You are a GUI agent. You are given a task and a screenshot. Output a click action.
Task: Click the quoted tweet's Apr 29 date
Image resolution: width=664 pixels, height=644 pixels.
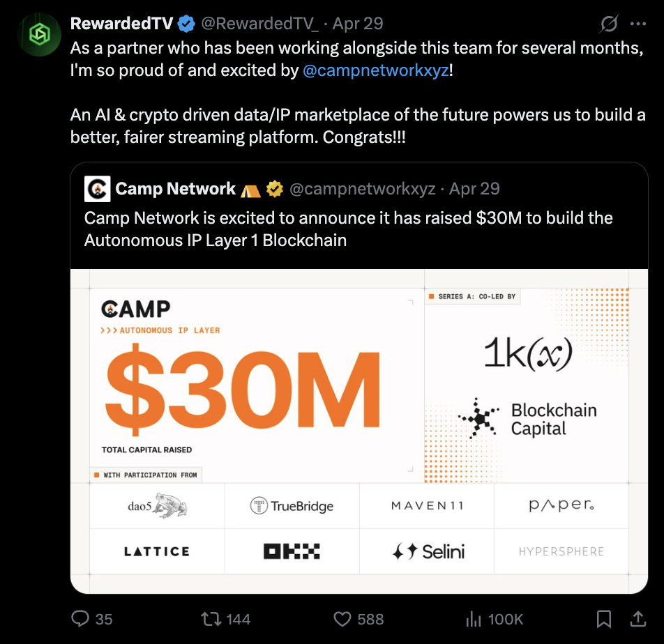pyautogui.click(x=474, y=189)
